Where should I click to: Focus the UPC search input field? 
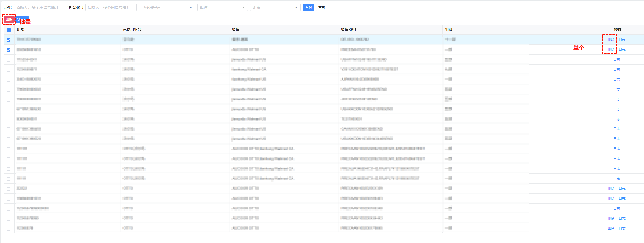(x=39, y=7)
